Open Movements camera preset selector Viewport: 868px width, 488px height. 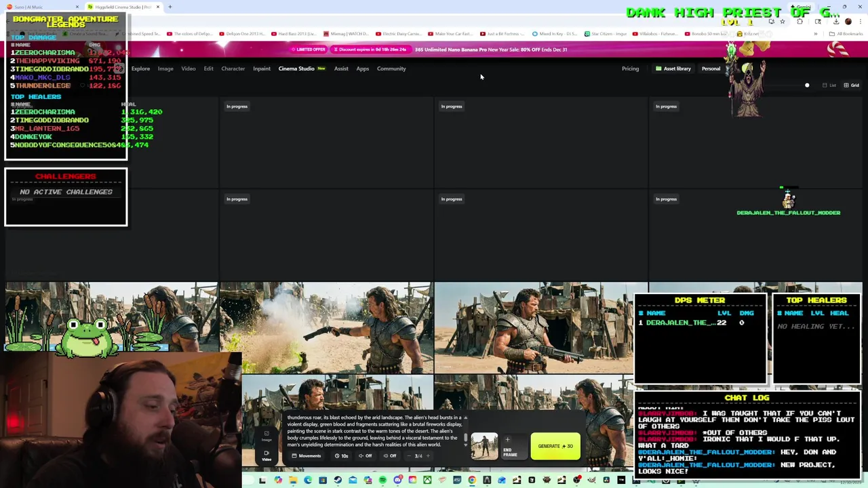point(307,455)
